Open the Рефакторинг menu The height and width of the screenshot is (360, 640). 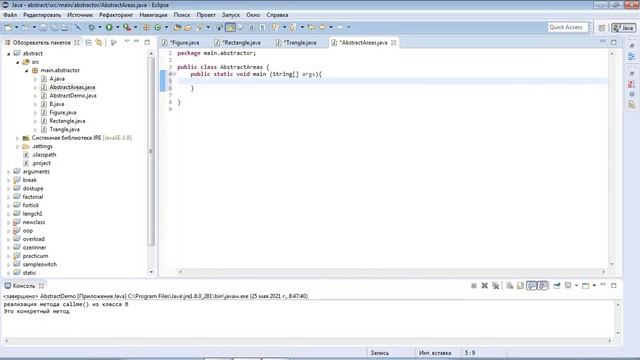point(116,15)
